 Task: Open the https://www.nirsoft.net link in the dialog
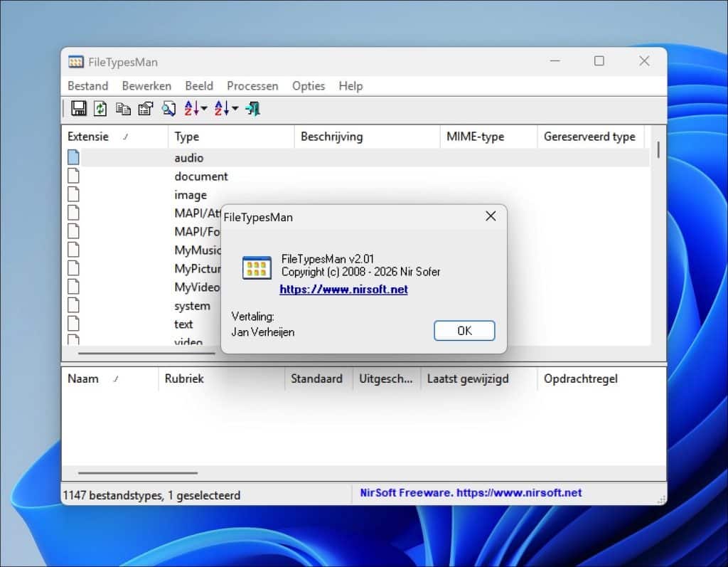pyautogui.click(x=343, y=289)
